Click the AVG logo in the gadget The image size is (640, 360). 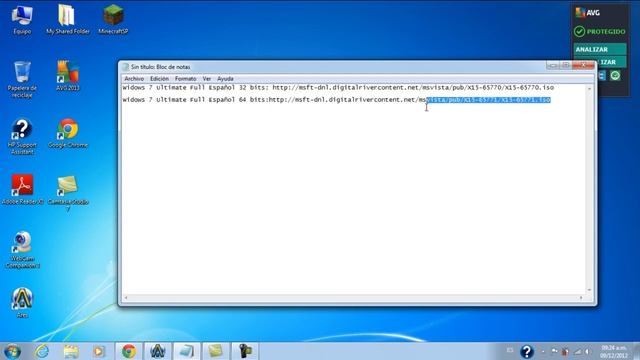pyautogui.click(x=588, y=13)
